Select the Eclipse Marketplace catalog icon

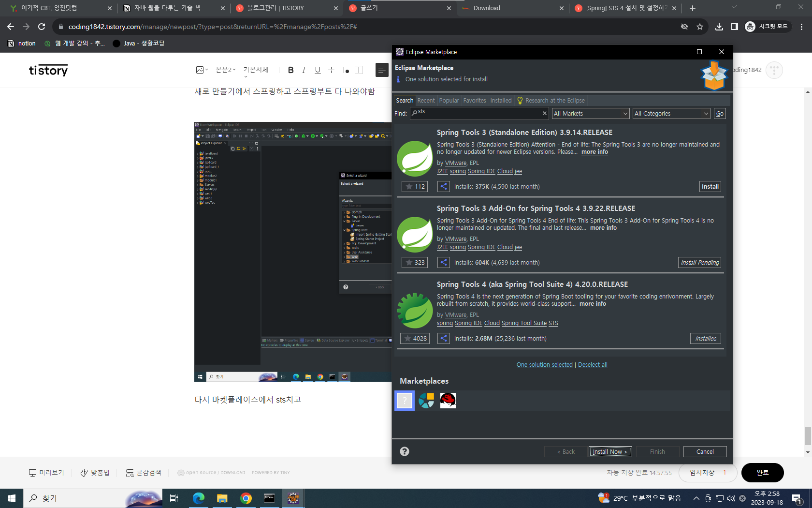(405, 401)
